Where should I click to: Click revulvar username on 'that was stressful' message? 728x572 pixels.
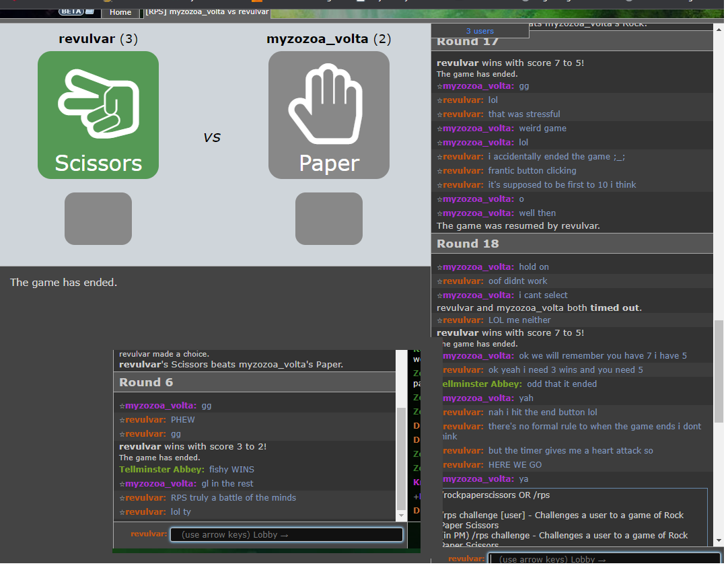pos(463,114)
